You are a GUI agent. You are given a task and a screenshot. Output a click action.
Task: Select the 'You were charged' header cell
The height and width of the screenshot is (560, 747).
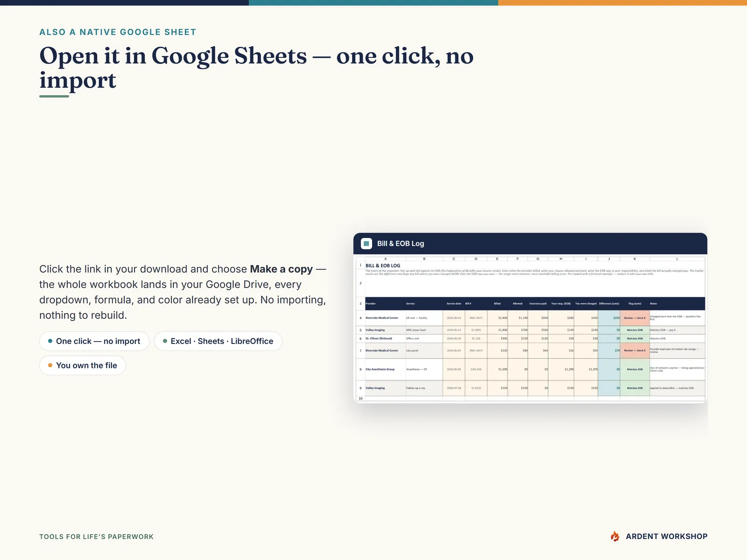point(586,303)
